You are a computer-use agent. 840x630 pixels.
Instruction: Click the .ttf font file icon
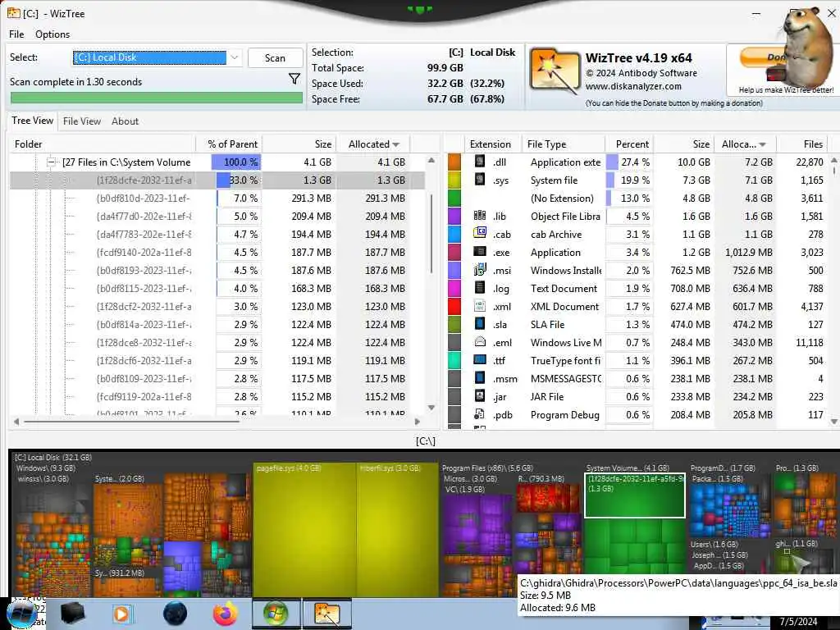click(479, 361)
